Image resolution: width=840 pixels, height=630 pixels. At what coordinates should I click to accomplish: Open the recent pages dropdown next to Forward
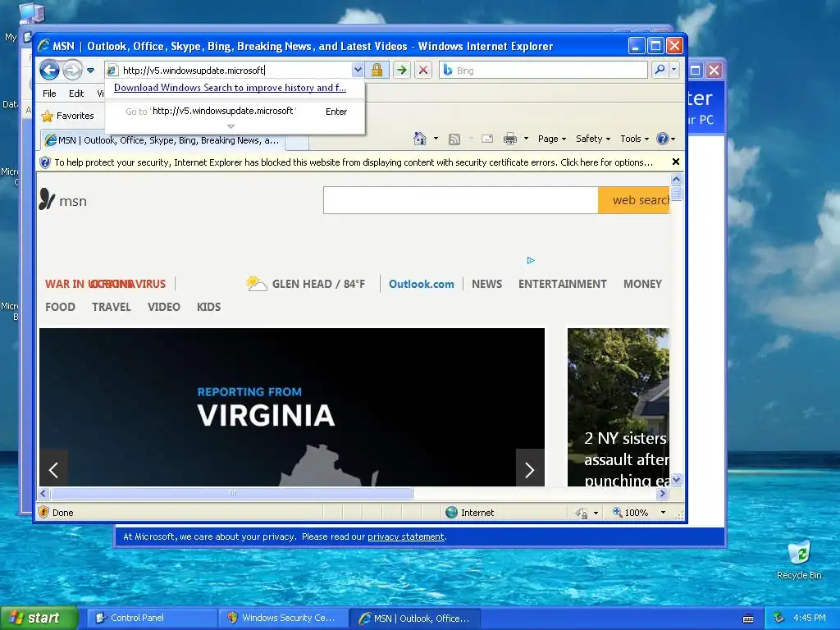pyautogui.click(x=90, y=71)
